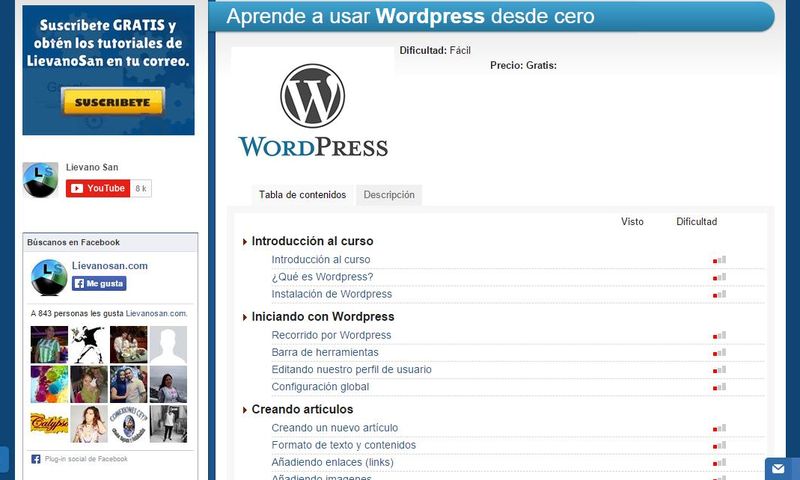Click difficulty bars icon for Creando un nuevo artículo
This screenshot has width=800, height=480.
(719, 428)
